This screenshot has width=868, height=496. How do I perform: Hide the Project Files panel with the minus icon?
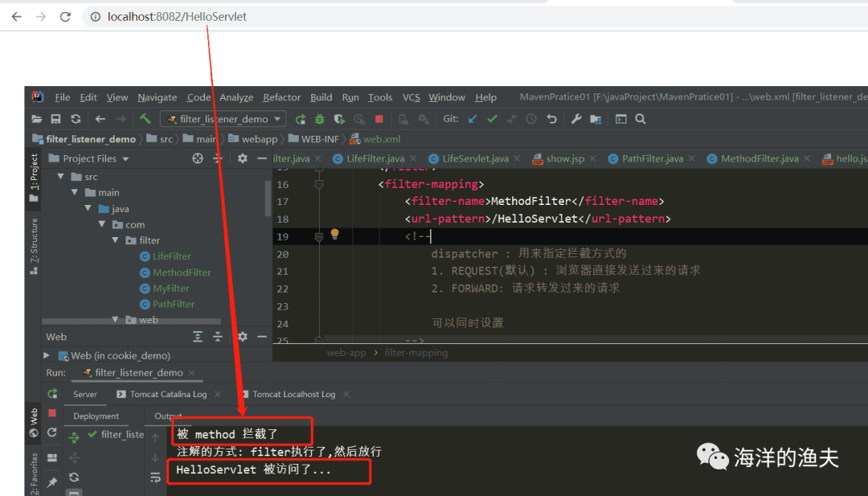(262, 158)
